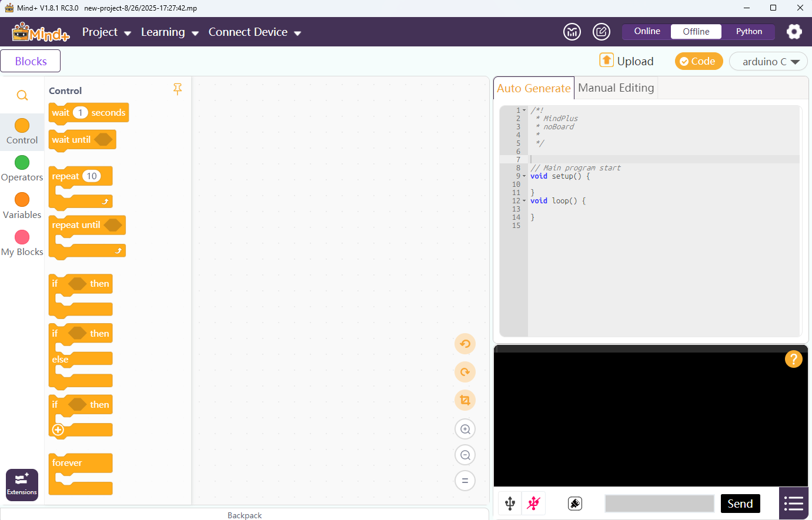Open the Project menu

point(106,32)
